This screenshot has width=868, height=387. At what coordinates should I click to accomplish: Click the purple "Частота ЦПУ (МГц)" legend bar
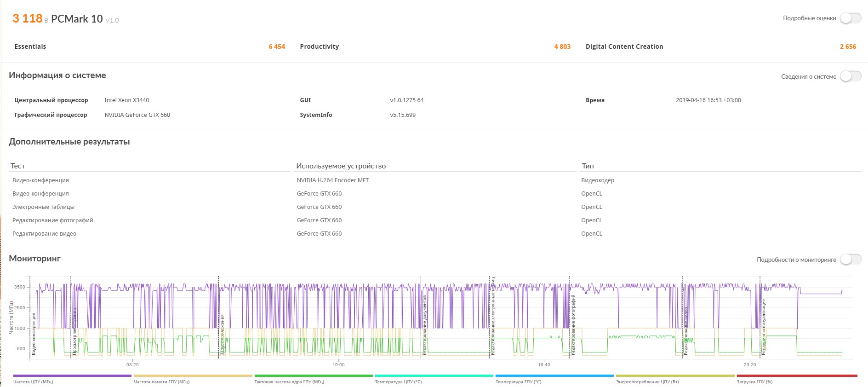pos(72,376)
